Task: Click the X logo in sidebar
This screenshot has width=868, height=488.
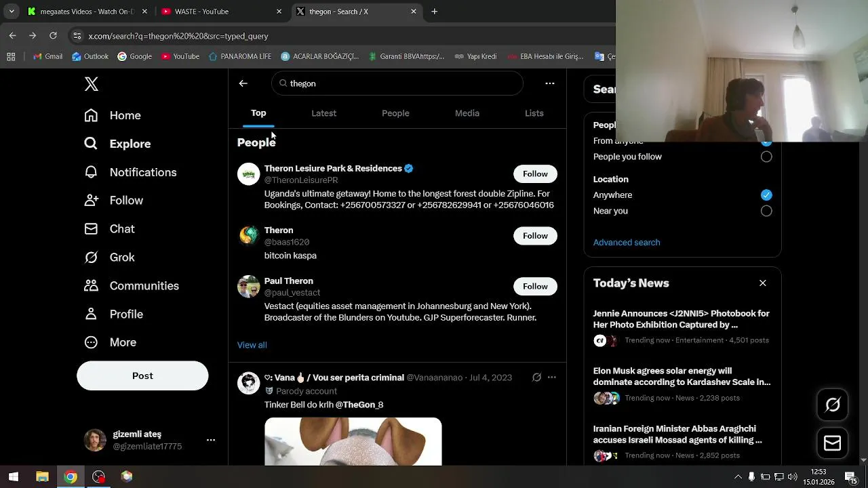Action: click(92, 84)
